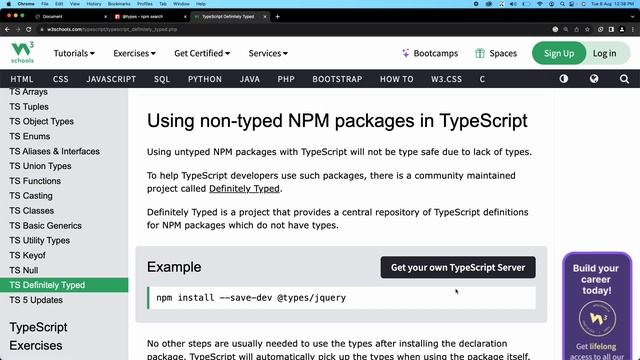Go to PYTHON tutorial in top bar
640x360 pixels.
204,79
